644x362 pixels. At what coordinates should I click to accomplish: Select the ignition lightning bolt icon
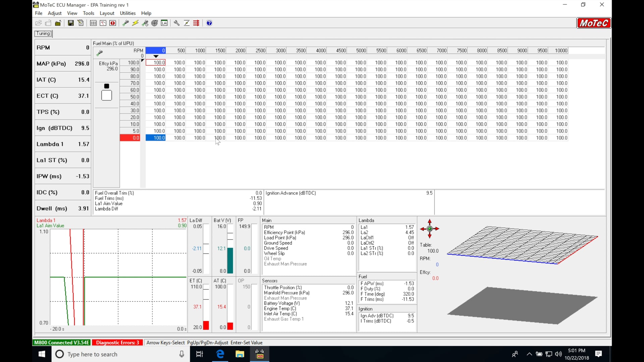pos(135,23)
